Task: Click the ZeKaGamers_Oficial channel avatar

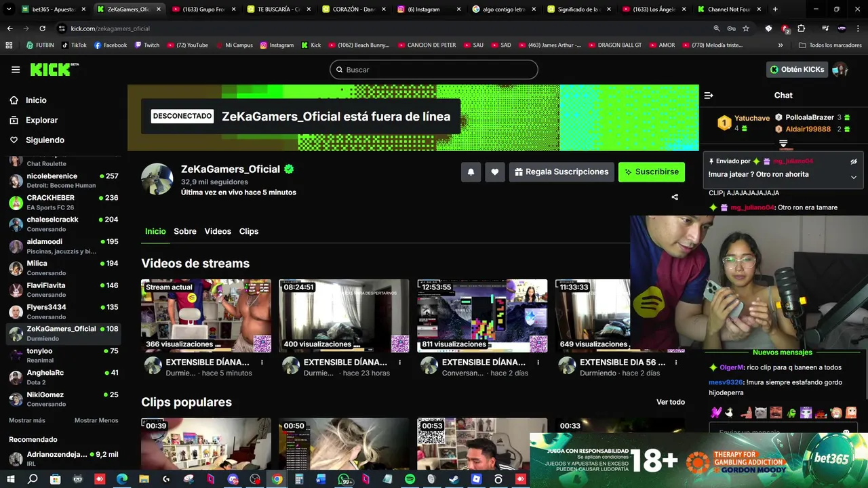Action: [157, 179]
